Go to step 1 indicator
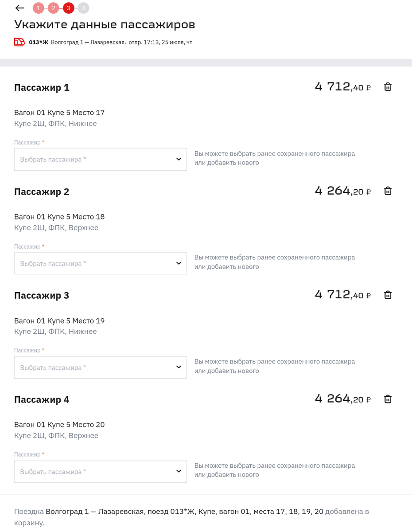The width and height of the screenshot is (412, 532). 39,8
